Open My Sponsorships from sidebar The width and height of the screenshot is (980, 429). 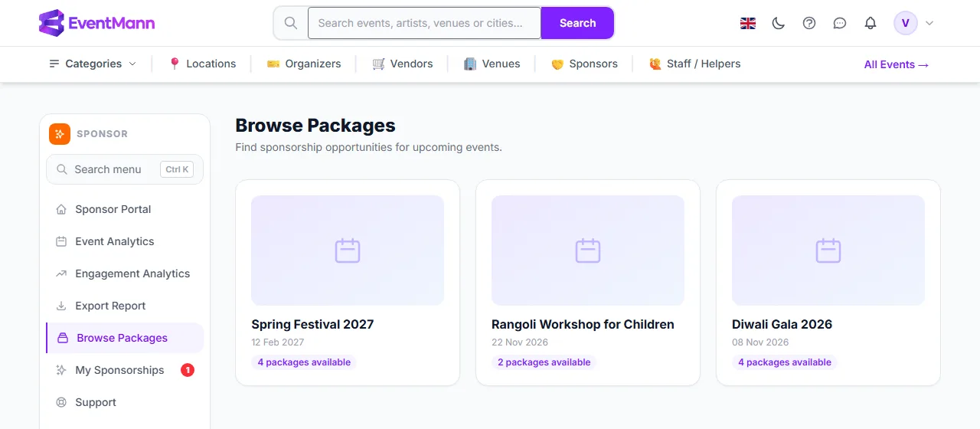[x=125, y=370]
